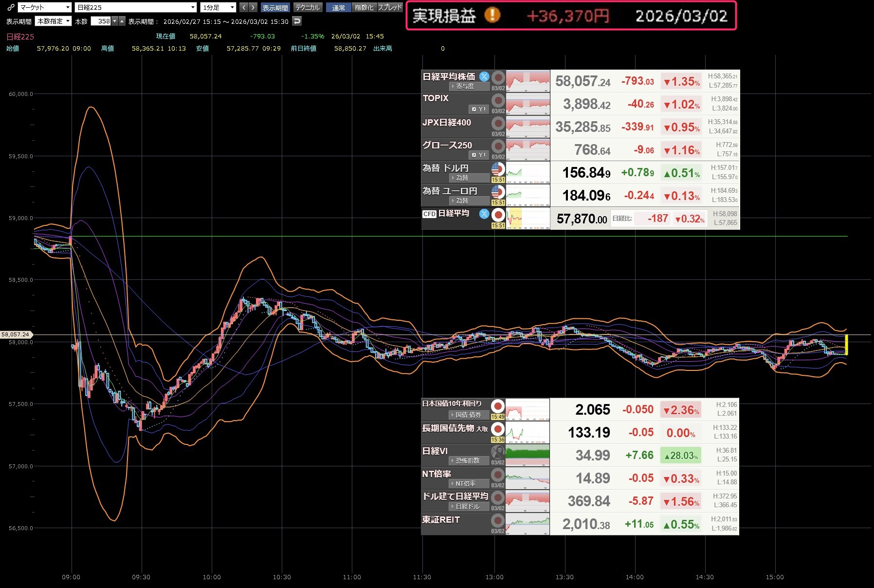Click the flag icon on the 為替 ドル円 row
This screenshot has width=874, height=588.
[x=498, y=169]
